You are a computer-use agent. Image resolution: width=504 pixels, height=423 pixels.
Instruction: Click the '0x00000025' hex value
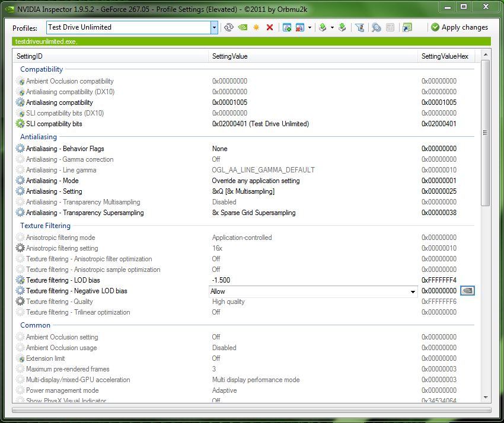pos(439,191)
